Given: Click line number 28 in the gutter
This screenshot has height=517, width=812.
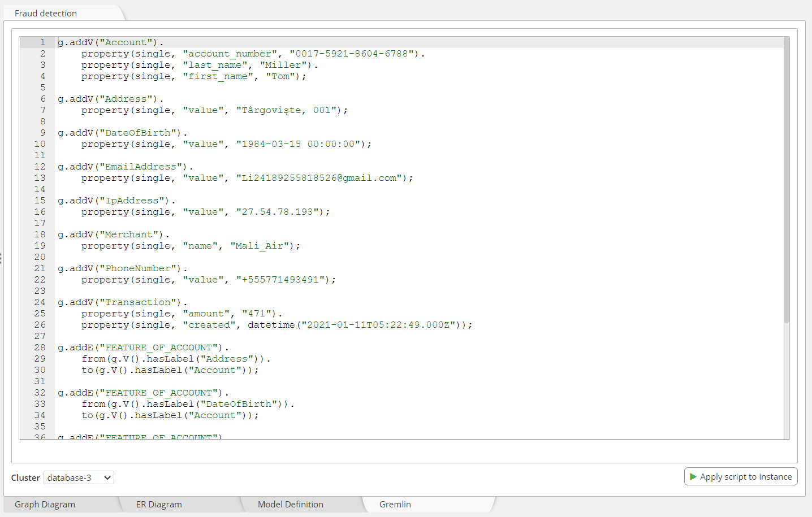Looking at the screenshot, I should pos(40,347).
